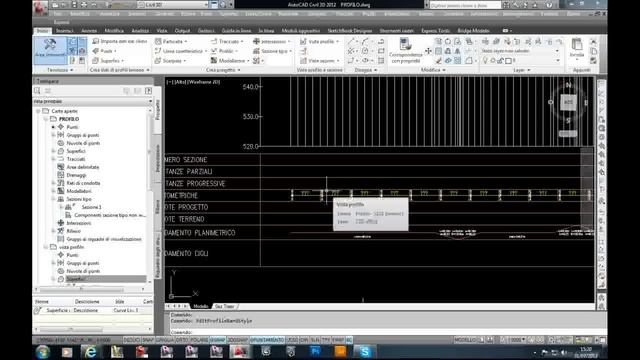Click Corrispondenza con proprietà icon
The image size is (640, 360).
(x=405, y=51)
